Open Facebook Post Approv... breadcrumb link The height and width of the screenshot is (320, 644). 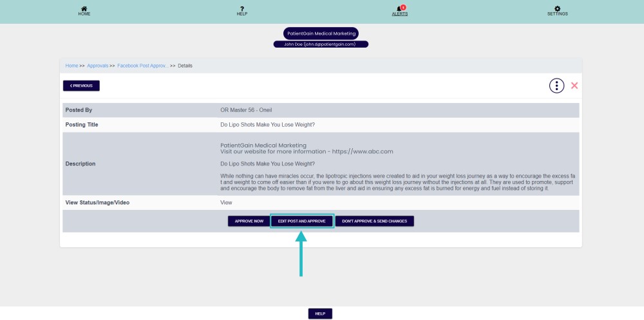[143, 66]
